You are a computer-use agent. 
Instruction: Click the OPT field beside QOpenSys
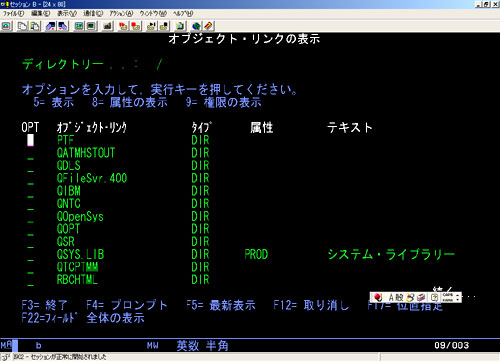[30, 217]
